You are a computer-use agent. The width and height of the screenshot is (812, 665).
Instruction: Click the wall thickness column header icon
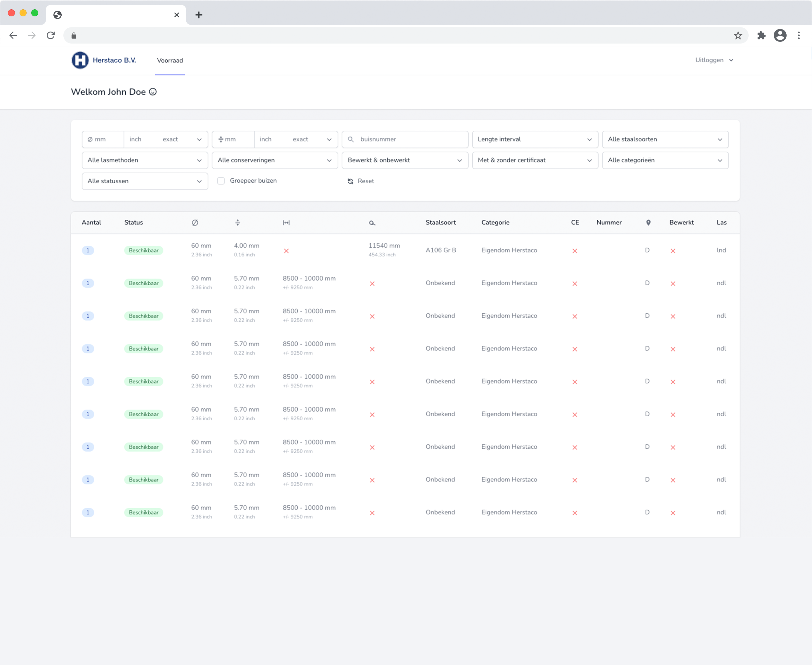point(238,222)
